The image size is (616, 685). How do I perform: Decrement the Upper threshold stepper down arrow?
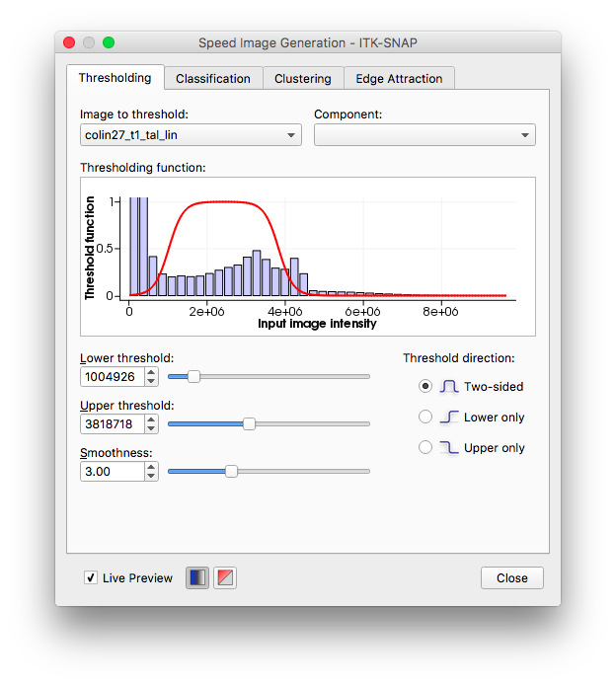click(x=151, y=429)
